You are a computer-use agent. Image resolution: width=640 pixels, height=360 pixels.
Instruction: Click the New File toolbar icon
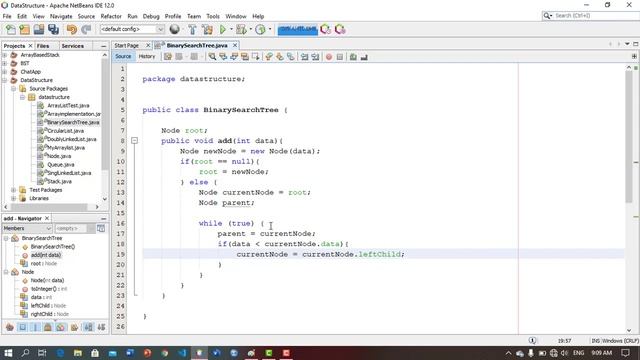point(10,29)
